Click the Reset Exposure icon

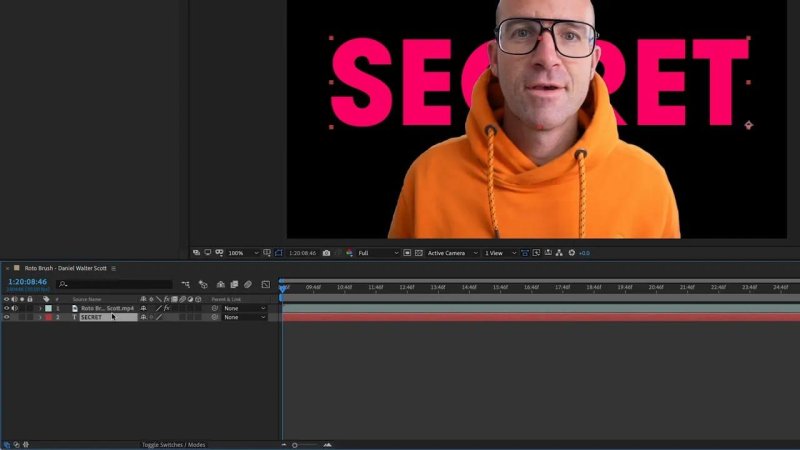[x=571, y=253]
